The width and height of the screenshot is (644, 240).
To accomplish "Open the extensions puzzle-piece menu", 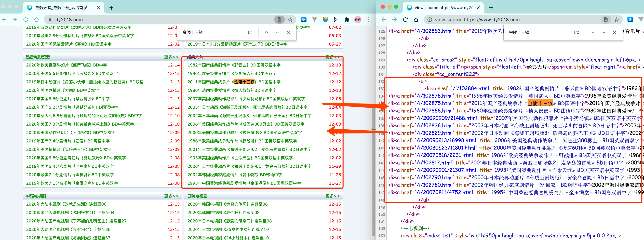I will 347,20.
